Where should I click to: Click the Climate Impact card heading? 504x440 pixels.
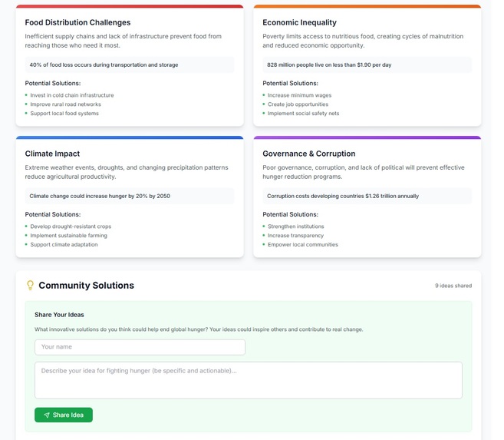(x=52, y=154)
